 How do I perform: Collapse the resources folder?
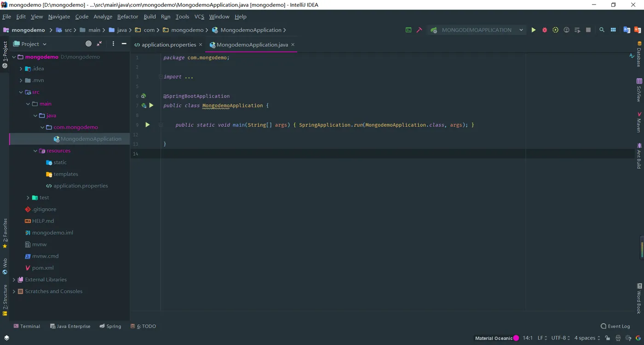[35, 151]
